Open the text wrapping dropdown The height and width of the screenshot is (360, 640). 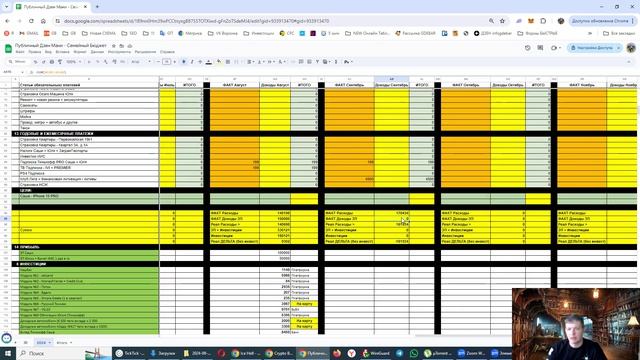[271, 62]
